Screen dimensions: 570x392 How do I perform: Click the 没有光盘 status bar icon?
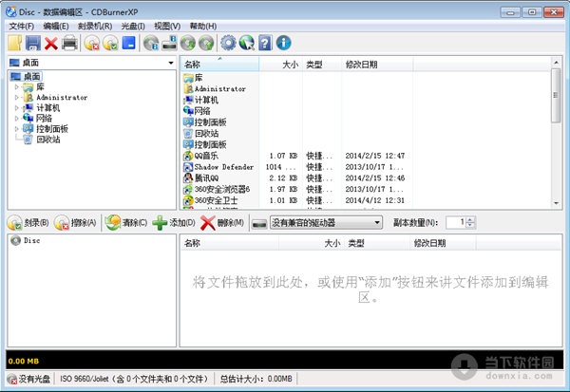pyautogui.click(x=12, y=380)
